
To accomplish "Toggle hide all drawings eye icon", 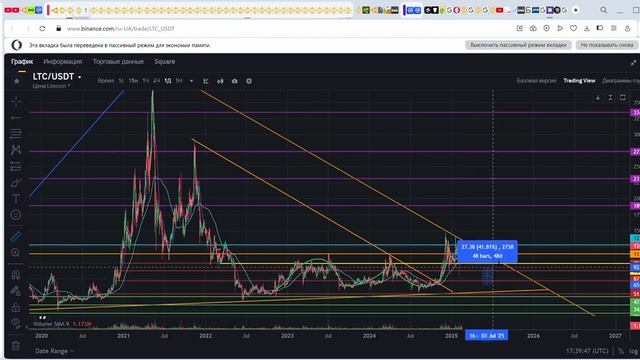I will coord(16,323).
